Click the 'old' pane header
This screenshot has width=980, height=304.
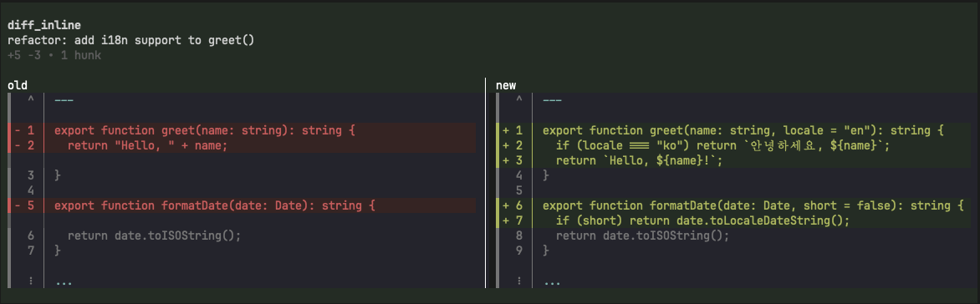[x=18, y=85]
